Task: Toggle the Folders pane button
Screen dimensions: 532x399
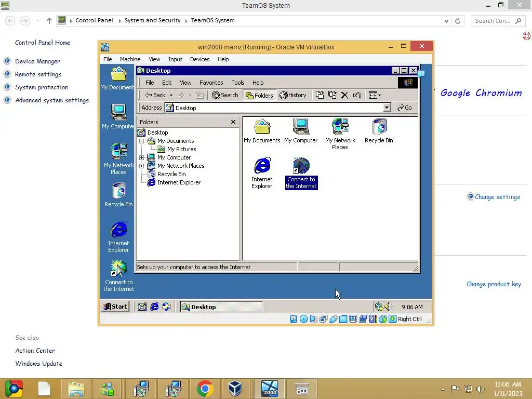Action: click(x=259, y=96)
